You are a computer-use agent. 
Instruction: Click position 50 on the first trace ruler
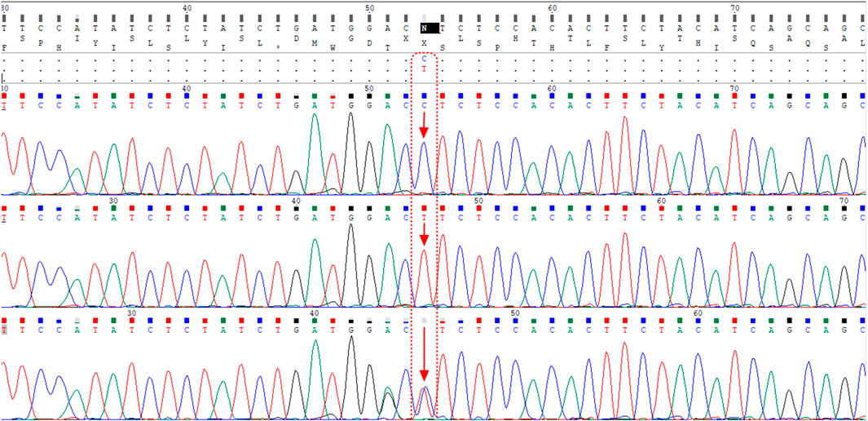(x=369, y=89)
